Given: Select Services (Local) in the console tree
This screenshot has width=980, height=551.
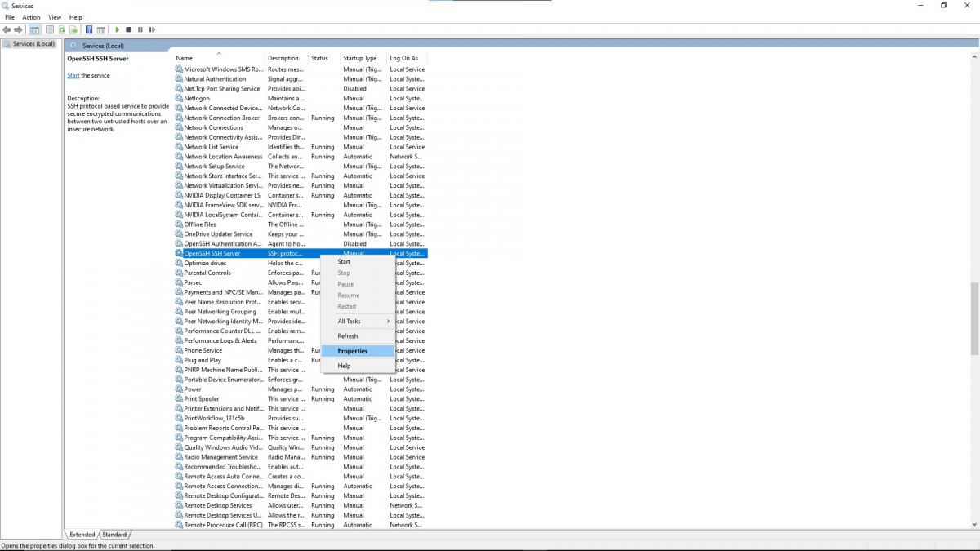Looking at the screenshot, I should [x=34, y=44].
